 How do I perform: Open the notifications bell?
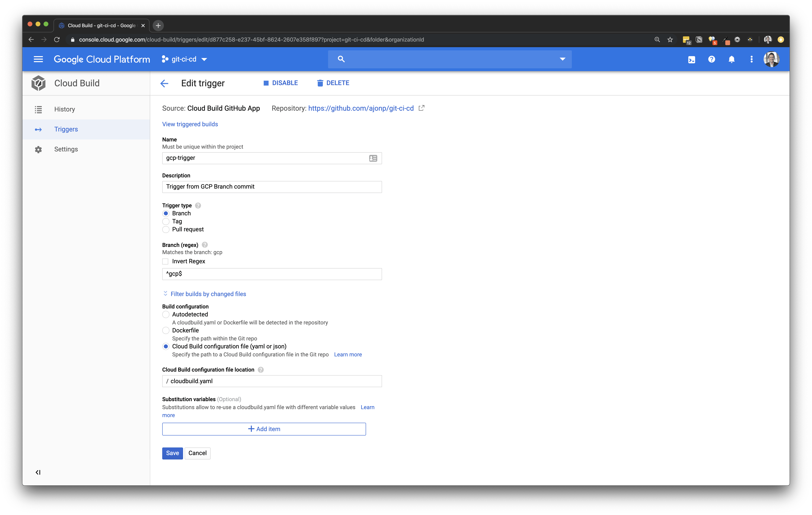pyautogui.click(x=731, y=59)
